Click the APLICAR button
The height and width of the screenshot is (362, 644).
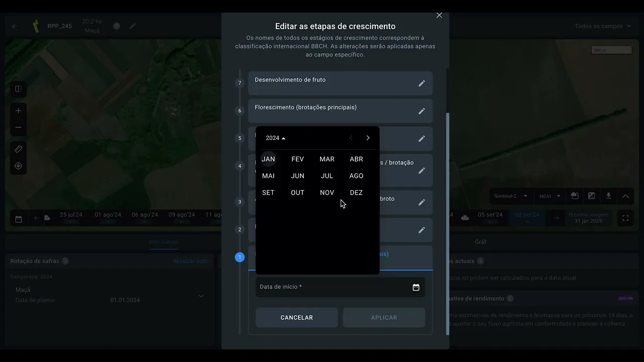[384, 317]
